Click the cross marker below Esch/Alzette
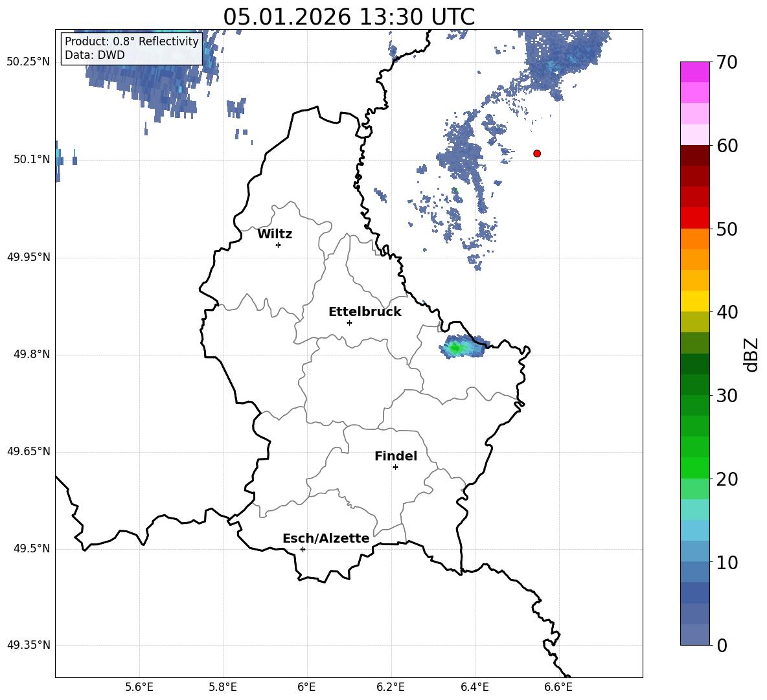The image size is (767, 700). click(x=303, y=549)
